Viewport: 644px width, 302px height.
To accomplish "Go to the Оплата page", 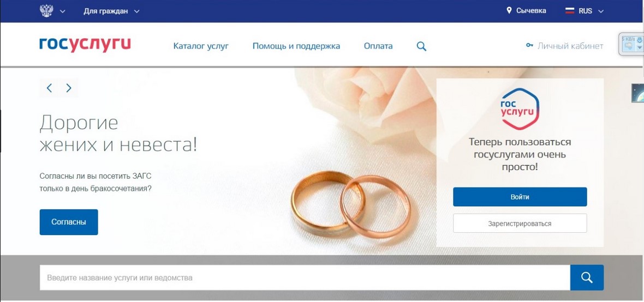I will (378, 46).
